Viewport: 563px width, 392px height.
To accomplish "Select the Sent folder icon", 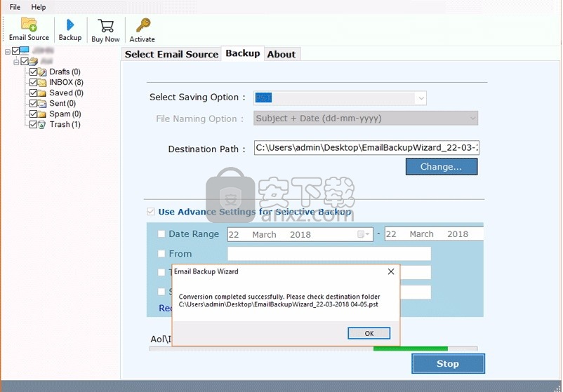I will click(x=42, y=104).
